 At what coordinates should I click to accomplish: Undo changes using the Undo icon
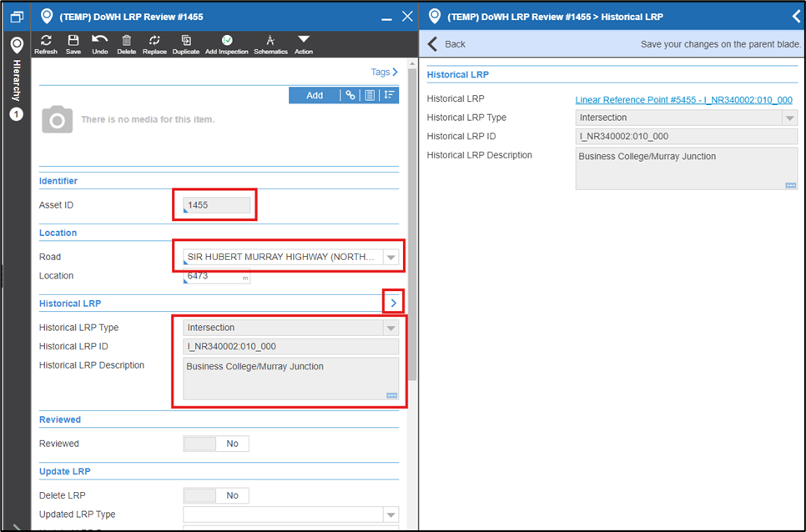click(x=100, y=44)
